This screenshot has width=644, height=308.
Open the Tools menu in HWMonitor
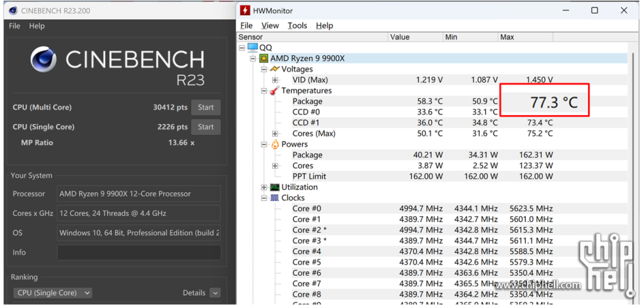(x=297, y=26)
